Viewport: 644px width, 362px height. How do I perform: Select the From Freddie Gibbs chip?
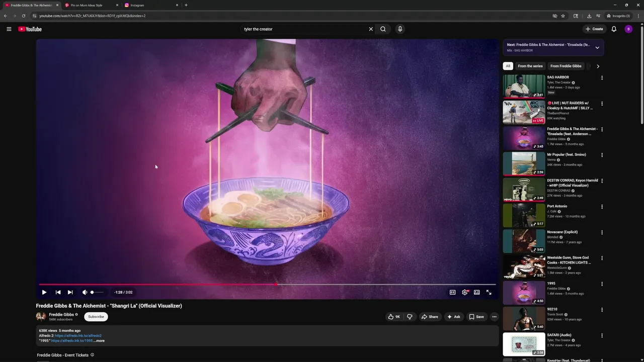[566, 66]
